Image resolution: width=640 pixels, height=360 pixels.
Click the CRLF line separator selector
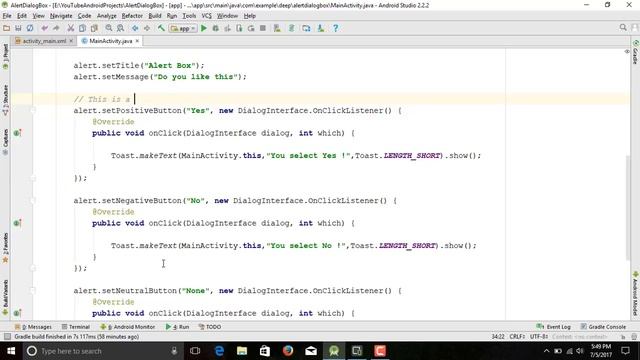(517, 337)
